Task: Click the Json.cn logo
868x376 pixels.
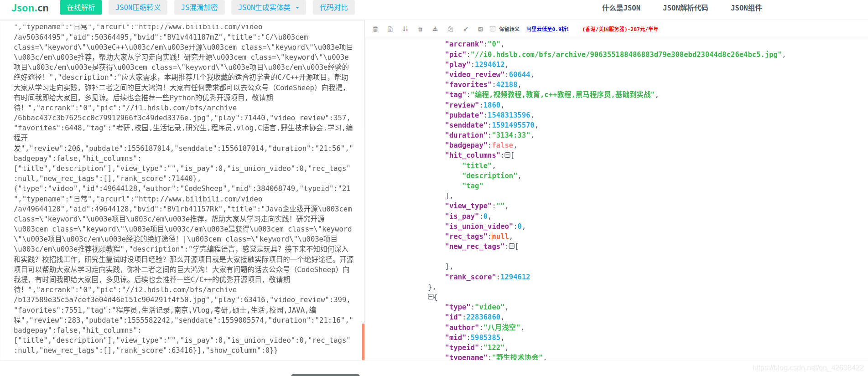Action: (30, 8)
